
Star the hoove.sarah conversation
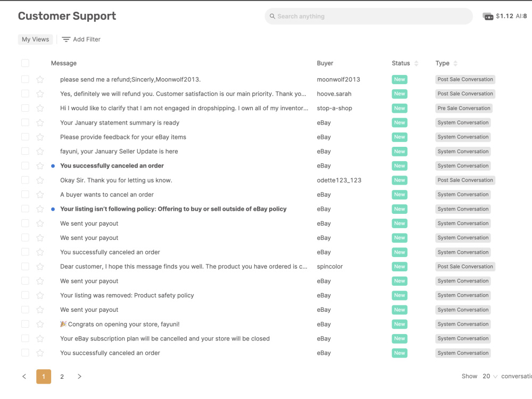pyautogui.click(x=40, y=94)
